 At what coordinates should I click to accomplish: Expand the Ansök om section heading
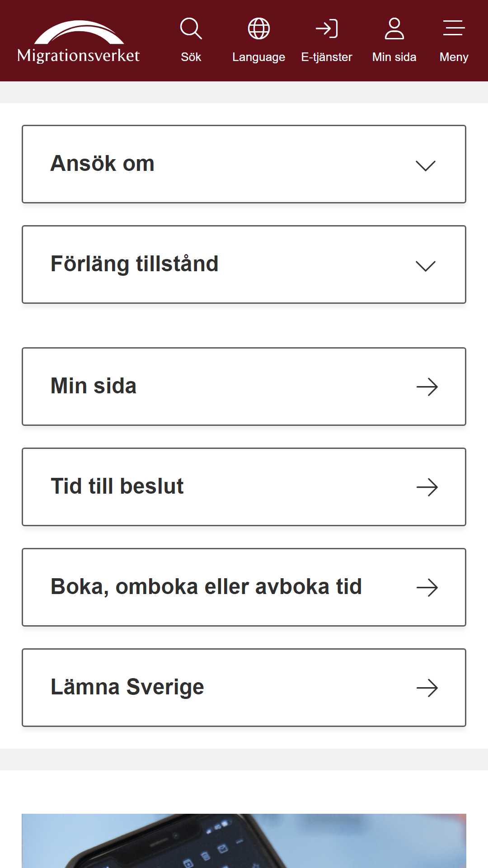[x=244, y=164]
